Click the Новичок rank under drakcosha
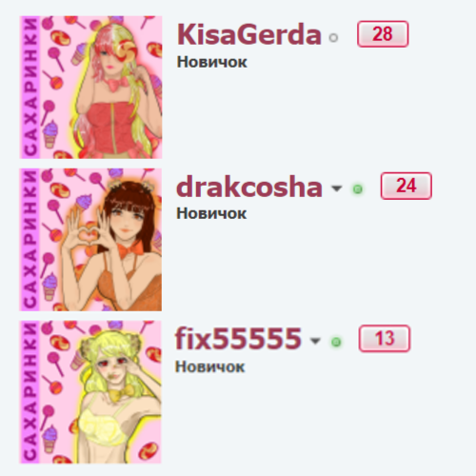The width and height of the screenshot is (476, 476). click(x=211, y=213)
